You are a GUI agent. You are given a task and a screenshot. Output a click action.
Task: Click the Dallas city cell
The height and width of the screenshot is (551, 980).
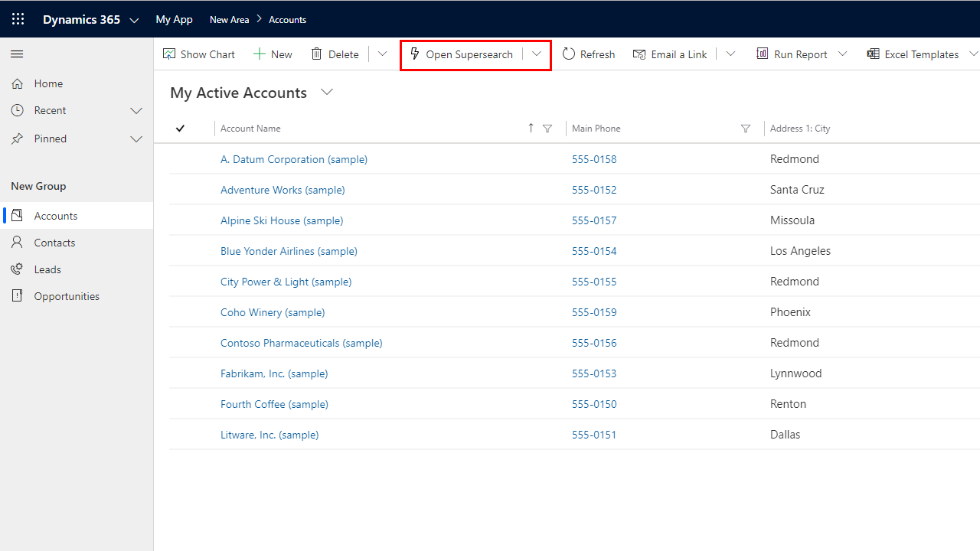click(785, 435)
